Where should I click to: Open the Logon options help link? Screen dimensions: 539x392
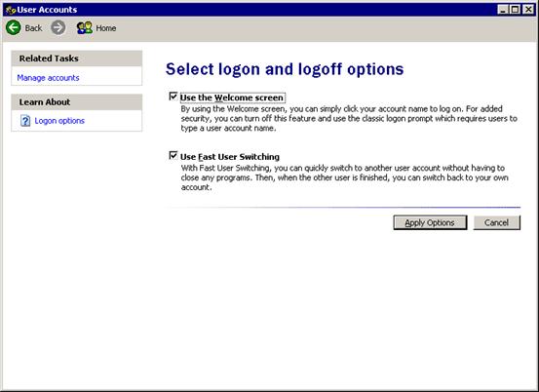click(59, 121)
